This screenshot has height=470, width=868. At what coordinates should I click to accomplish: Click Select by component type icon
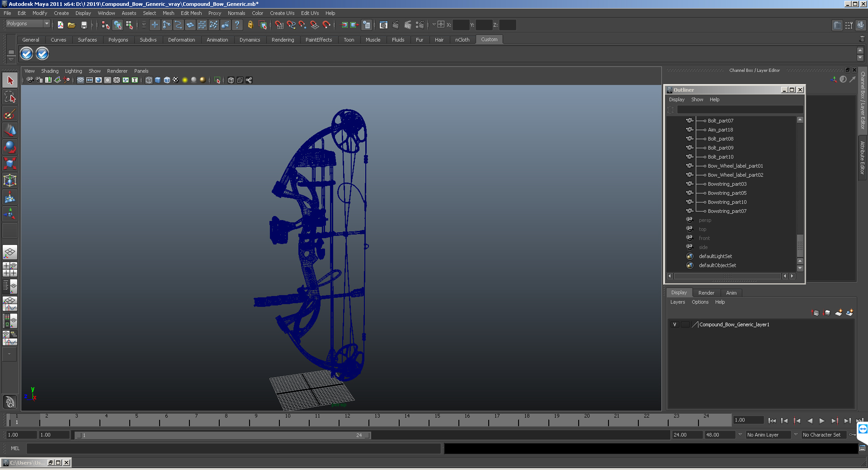[x=129, y=25]
